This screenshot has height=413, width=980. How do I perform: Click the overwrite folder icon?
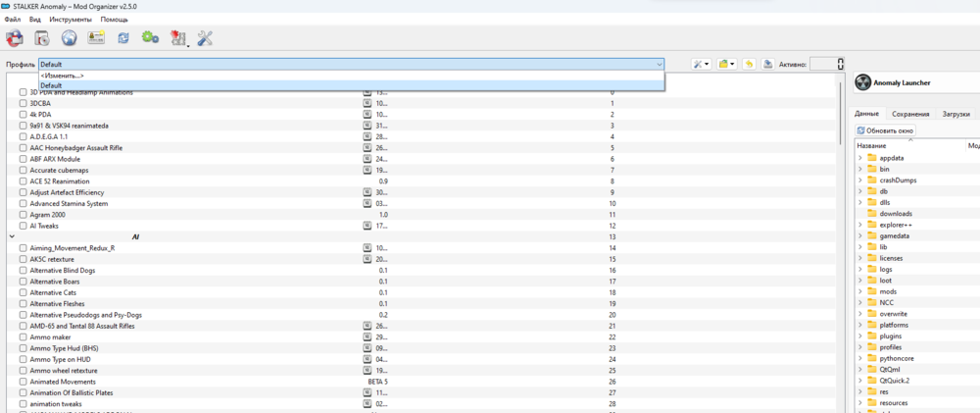(x=872, y=314)
